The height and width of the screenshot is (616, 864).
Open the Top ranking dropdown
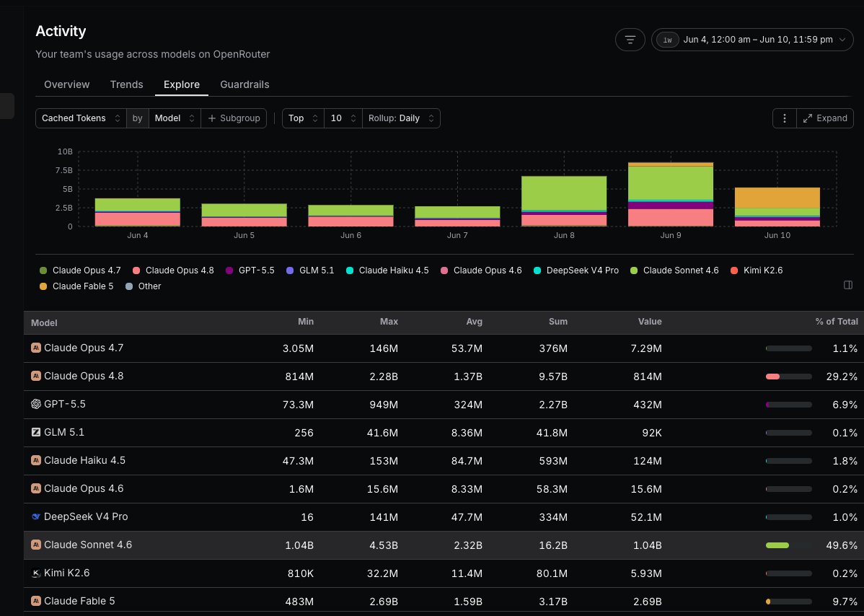pos(303,118)
